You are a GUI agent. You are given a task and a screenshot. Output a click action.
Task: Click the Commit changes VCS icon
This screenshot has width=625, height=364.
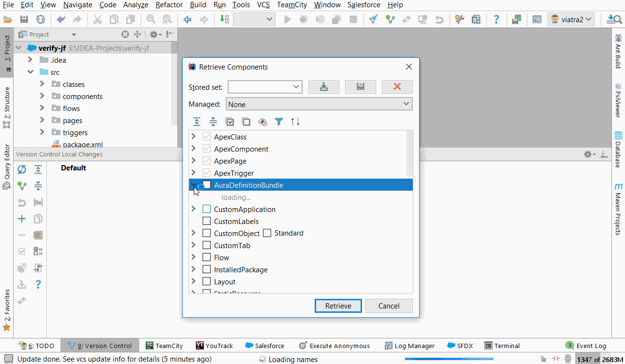[390, 19]
